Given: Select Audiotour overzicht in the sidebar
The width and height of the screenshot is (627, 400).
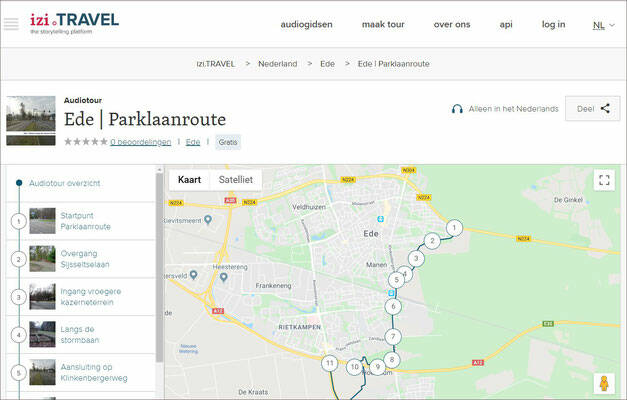Looking at the screenshot, I should 64,183.
